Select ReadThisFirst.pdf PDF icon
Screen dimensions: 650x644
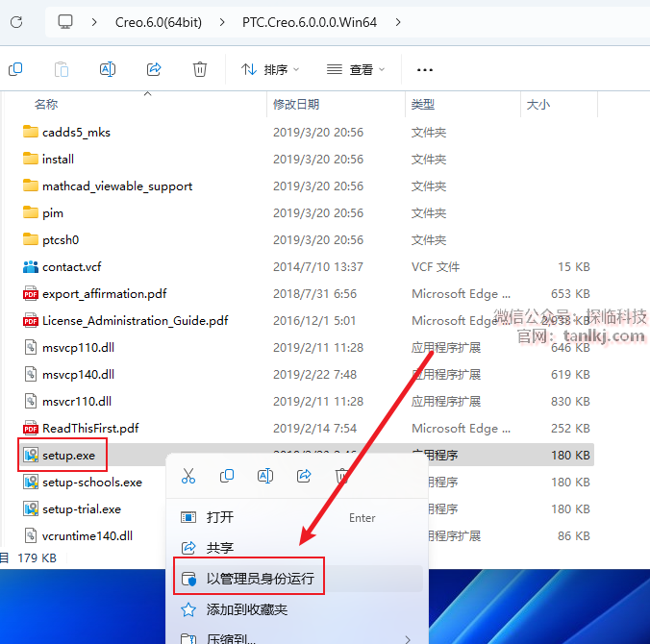(x=31, y=428)
